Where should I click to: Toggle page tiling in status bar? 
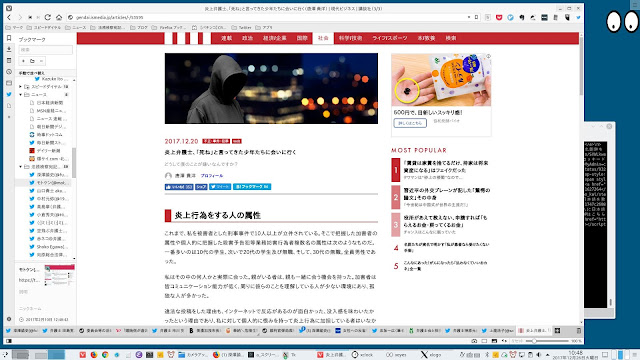[x=484, y=341]
